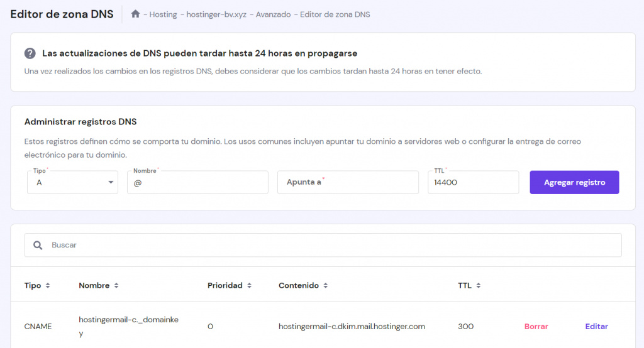Click the 'Apunta a' input field
The image size is (644, 348).
coord(348,182)
